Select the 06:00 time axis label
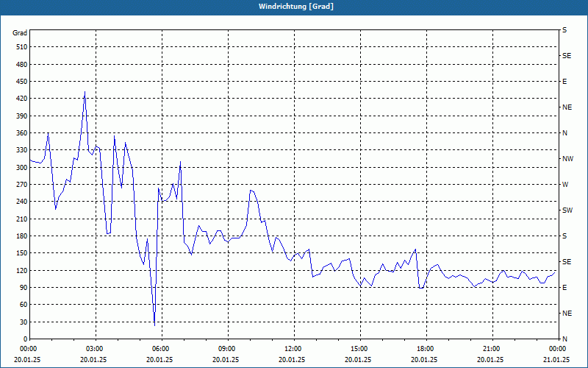The width and height of the screenshot is (588, 368). 162,349
